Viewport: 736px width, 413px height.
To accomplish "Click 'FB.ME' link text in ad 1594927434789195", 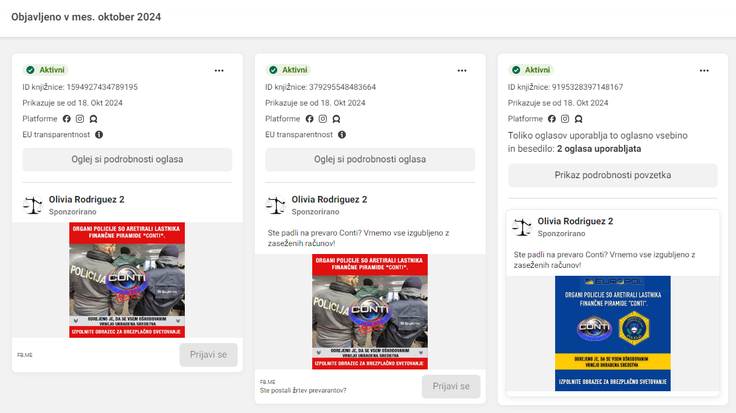I will pos(25,355).
